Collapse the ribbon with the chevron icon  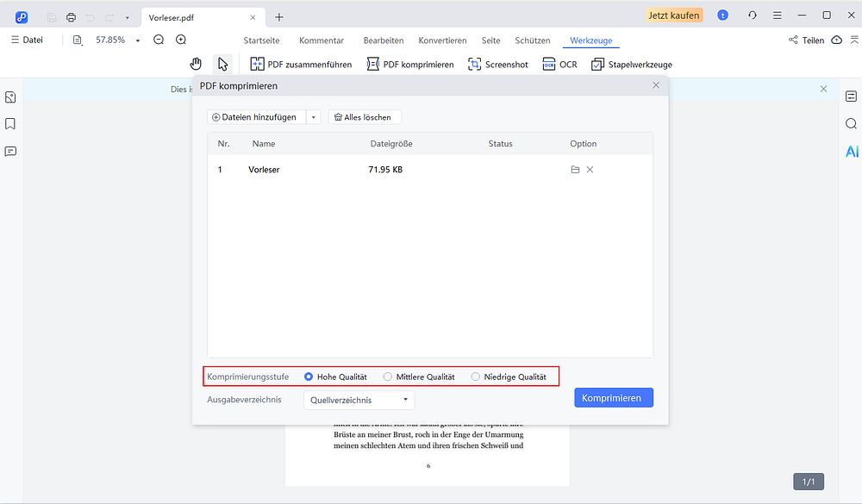point(853,40)
